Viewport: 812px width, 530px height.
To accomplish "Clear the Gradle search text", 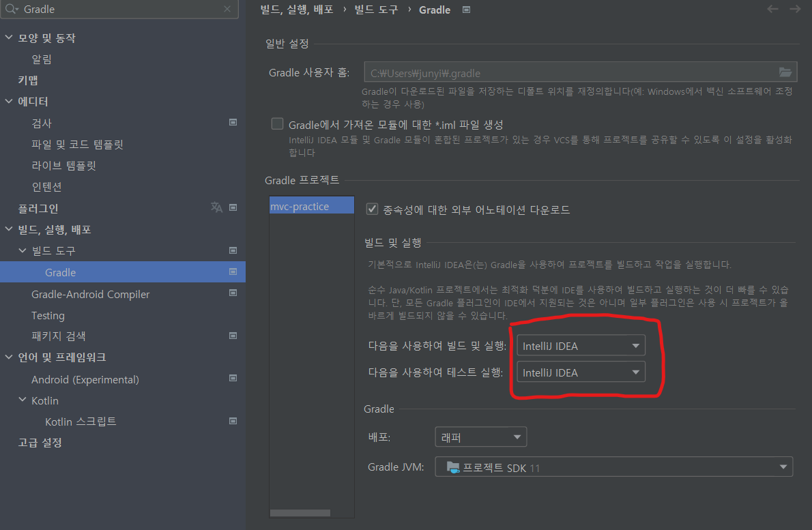I will click(227, 9).
